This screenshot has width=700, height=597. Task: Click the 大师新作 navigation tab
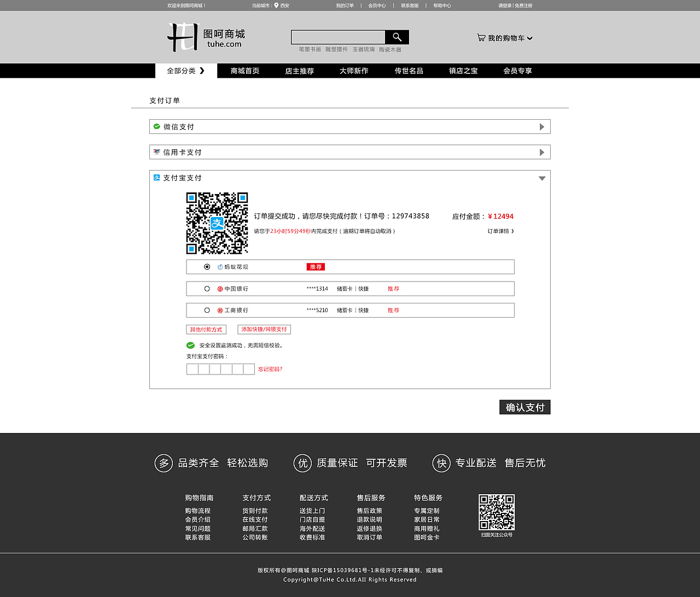tap(353, 71)
